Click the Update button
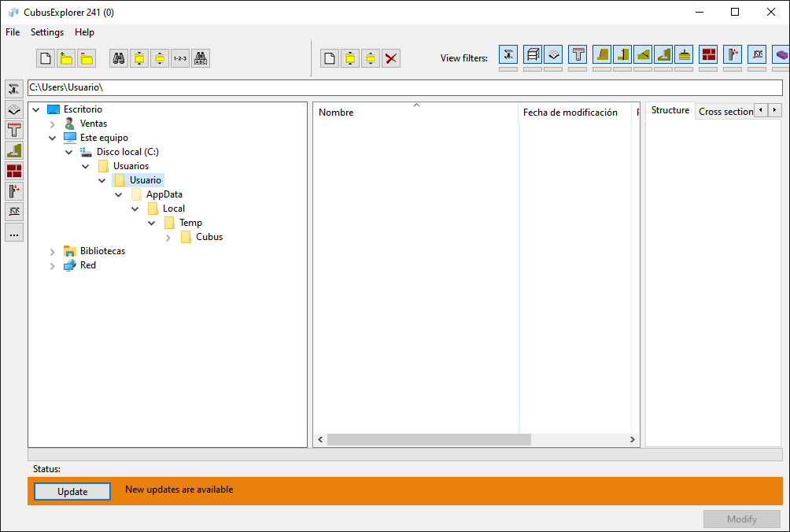 tap(72, 491)
